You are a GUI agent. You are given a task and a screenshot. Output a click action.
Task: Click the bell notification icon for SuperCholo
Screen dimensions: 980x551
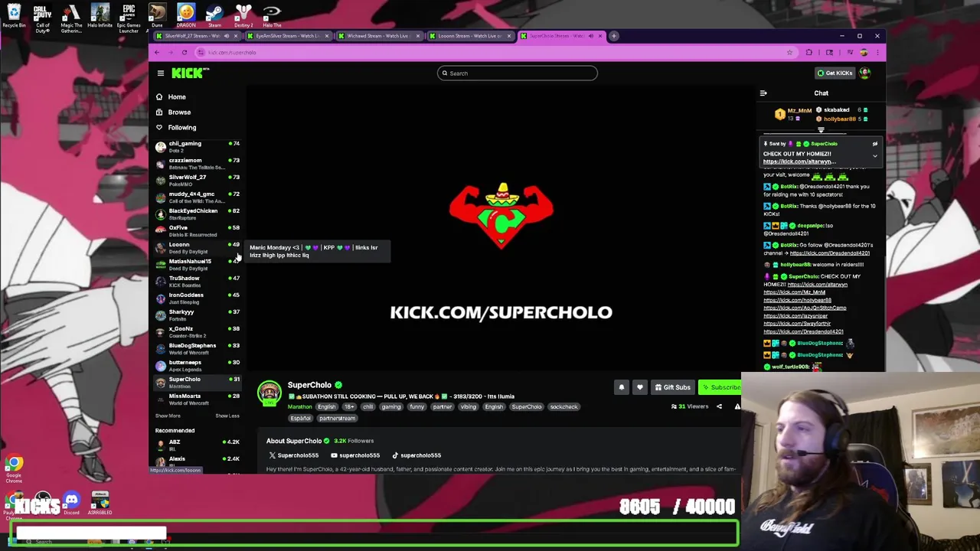(622, 387)
